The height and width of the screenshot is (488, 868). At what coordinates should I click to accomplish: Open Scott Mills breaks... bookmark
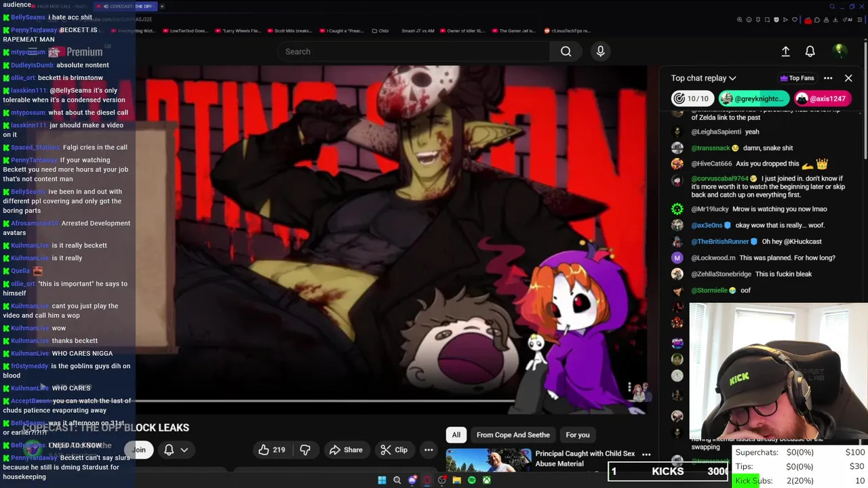pos(289,30)
